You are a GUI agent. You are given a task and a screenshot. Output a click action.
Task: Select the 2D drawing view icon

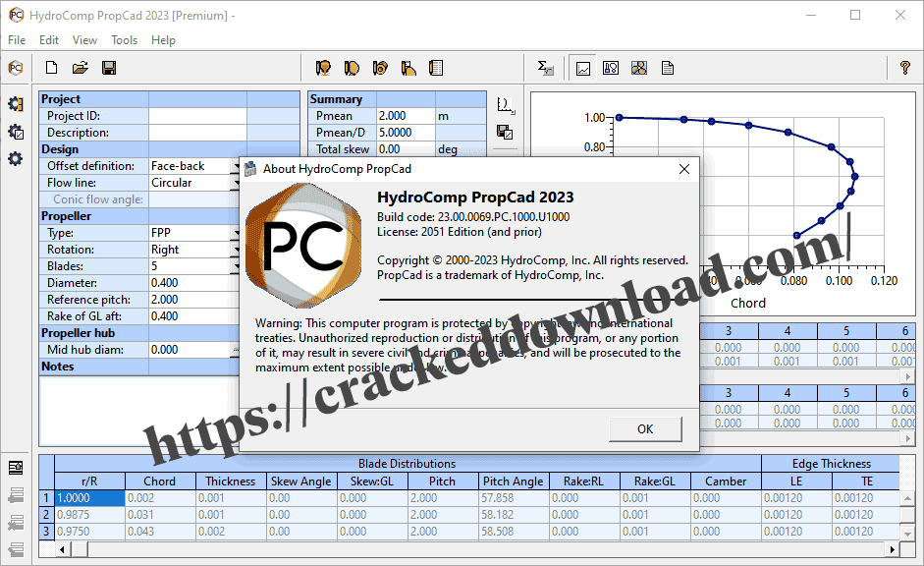(x=611, y=68)
